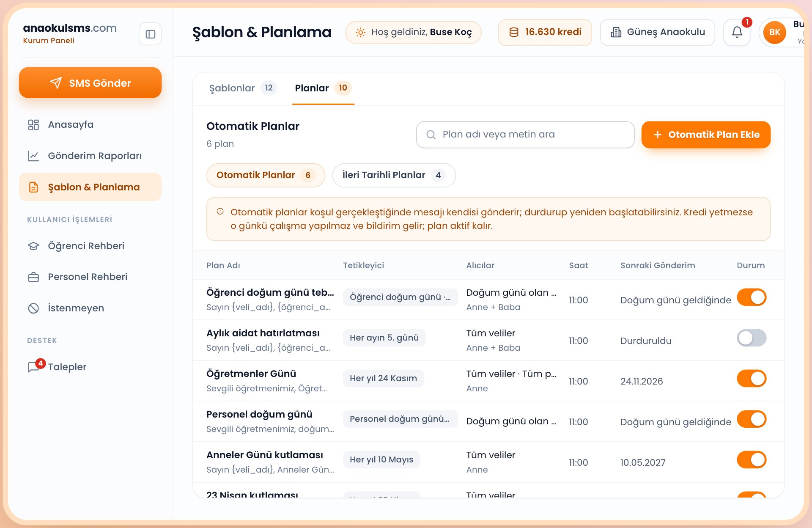The image size is (812, 528).
Task: Click the Anasayfa dashboard icon
Action: 33,125
